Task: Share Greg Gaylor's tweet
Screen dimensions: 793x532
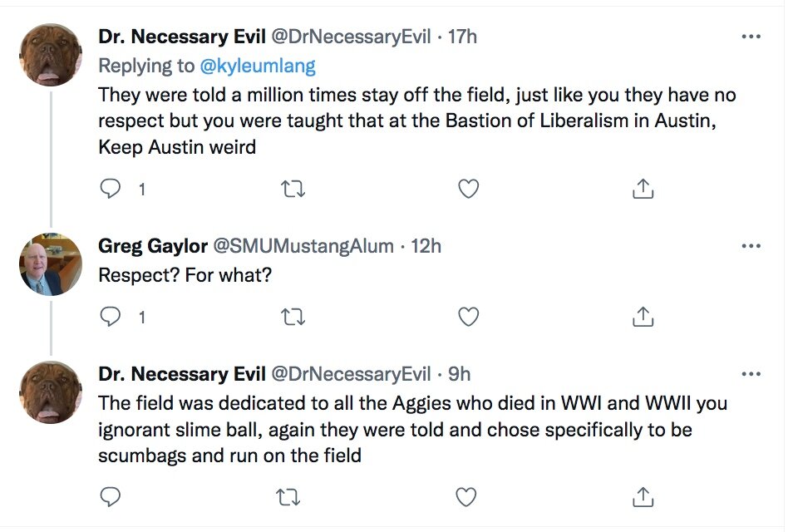Action: coord(643,317)
